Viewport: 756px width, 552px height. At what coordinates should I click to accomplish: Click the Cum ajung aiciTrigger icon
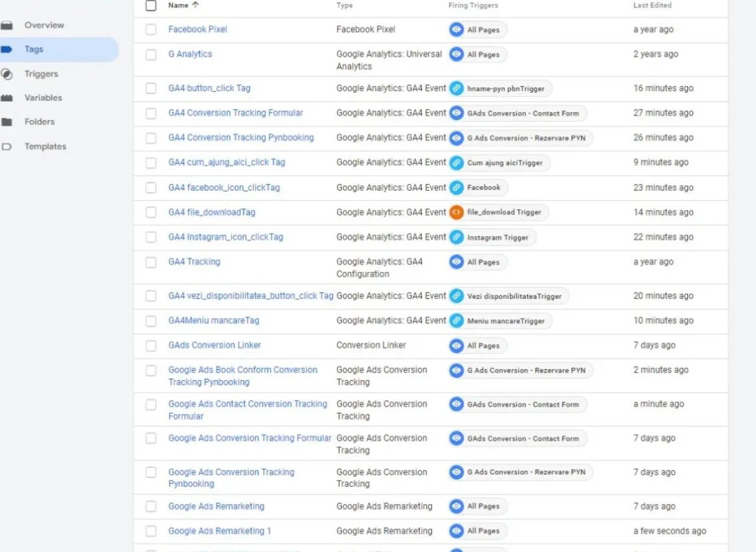456,163
